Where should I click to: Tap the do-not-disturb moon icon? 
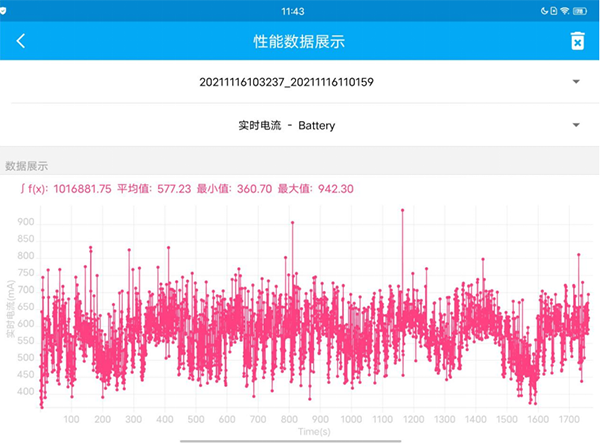[546, 10]
